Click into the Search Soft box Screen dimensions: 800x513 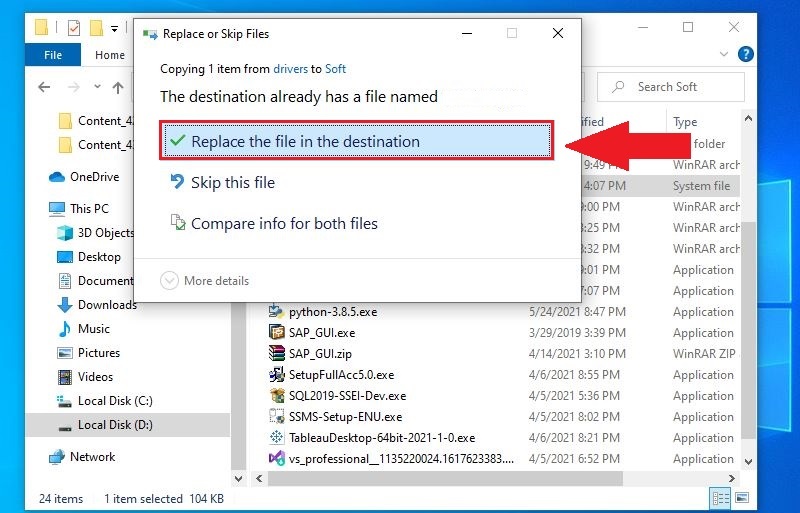pyautogui.click(x=670, y=87)
